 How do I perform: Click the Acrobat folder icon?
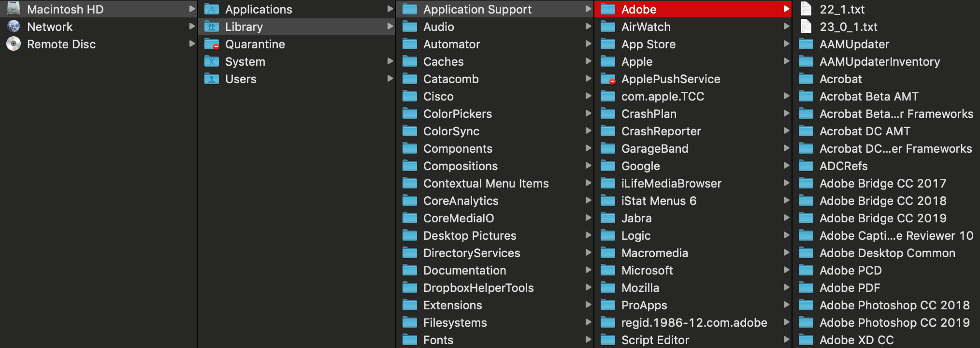[806, 79]
